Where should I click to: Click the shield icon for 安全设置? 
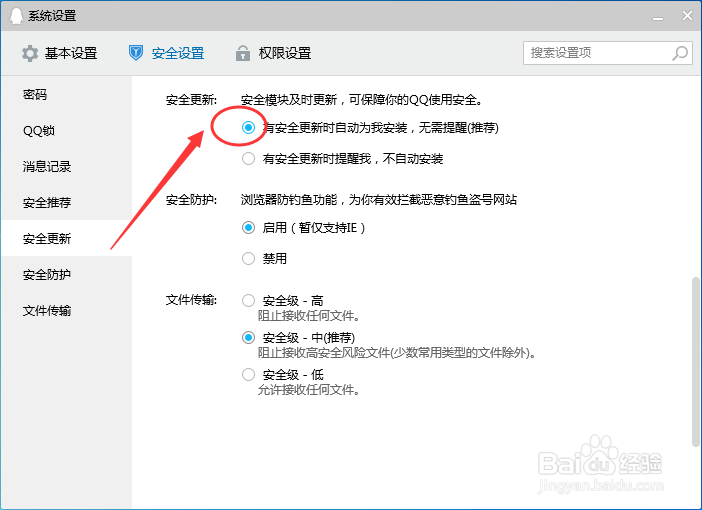coord(136,53)
